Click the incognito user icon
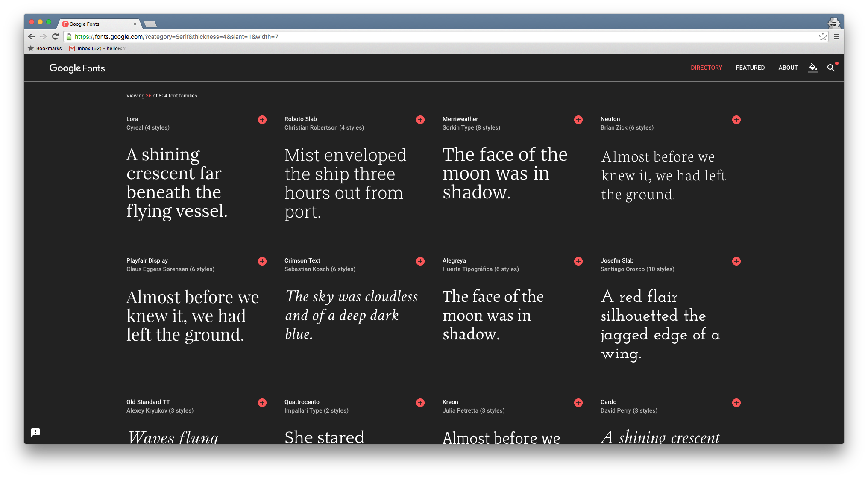The height and width of the screenshot is (478, 868). (x=833, y=23)
